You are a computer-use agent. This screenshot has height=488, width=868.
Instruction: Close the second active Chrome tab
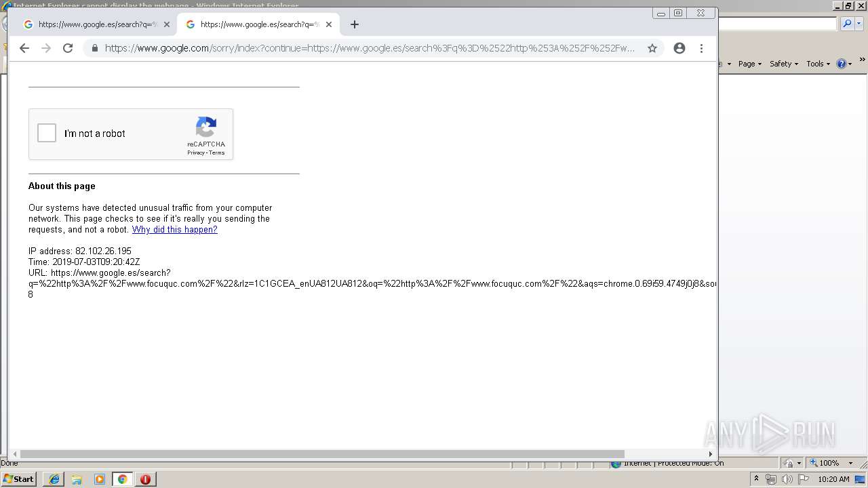(x=329, y=24)
